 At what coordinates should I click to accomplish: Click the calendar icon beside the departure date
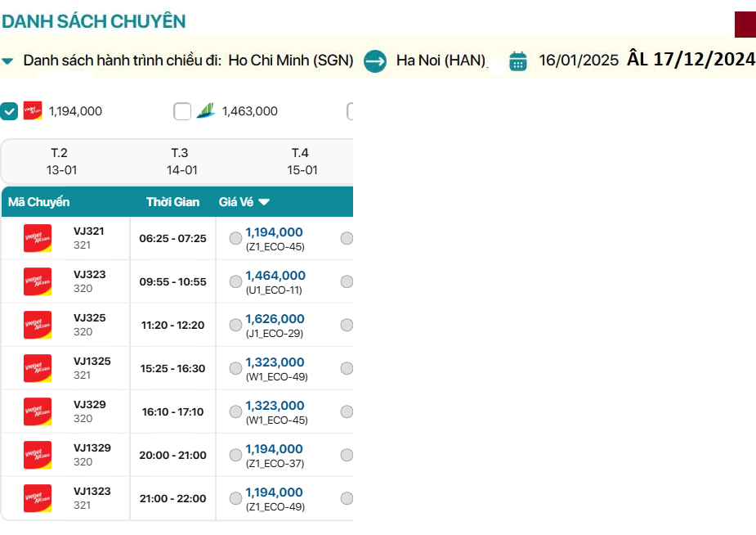pos(518,61)
